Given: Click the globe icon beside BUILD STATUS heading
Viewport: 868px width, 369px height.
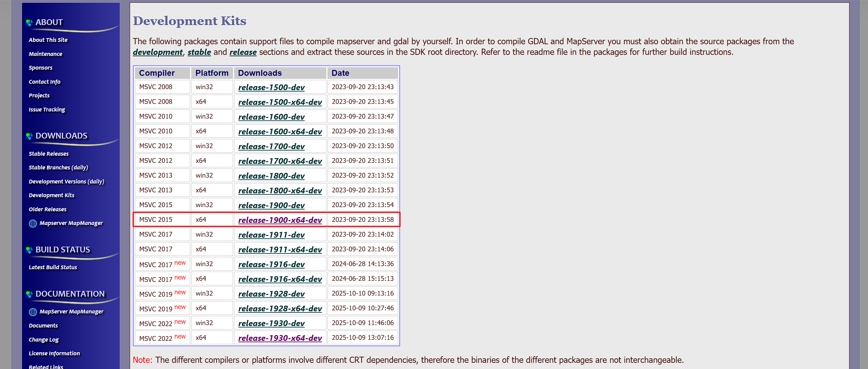Looking at the screenshot, I should [29, 250].
